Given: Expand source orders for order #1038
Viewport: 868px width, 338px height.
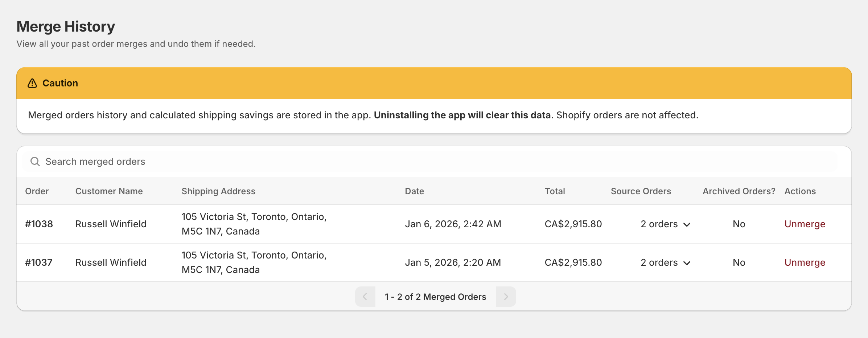Looking at the screenshot, I should coord(665,224).
